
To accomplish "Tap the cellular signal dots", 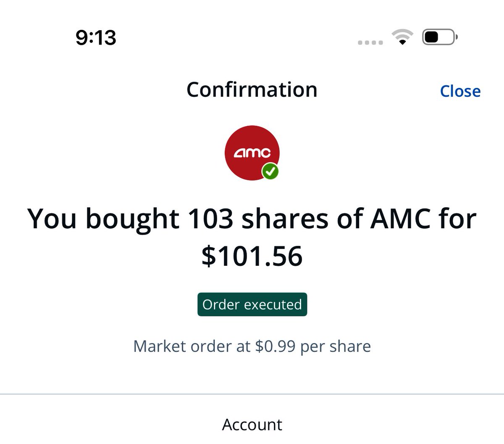I will 370,42.
